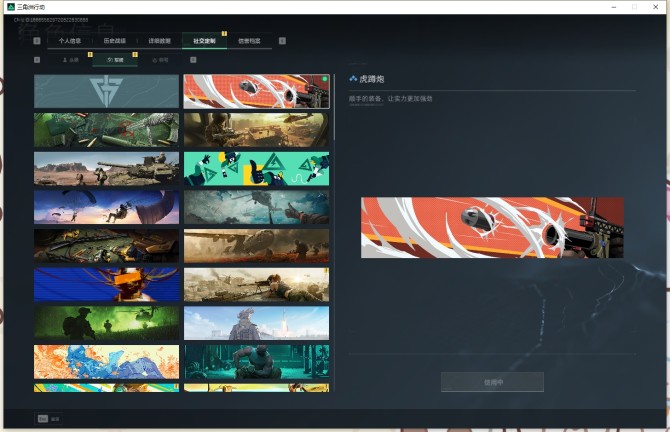Select the gray default emblem banner

(x=106, y=91)
